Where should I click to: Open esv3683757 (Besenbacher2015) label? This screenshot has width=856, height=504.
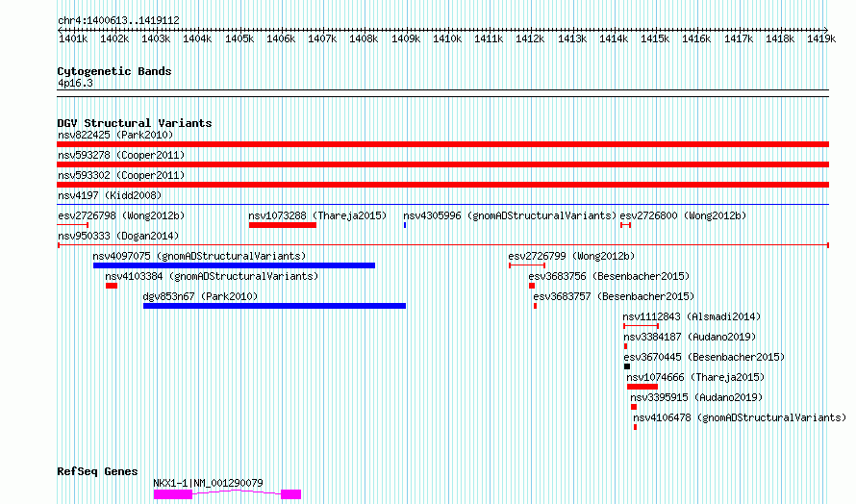click(614, 296)
